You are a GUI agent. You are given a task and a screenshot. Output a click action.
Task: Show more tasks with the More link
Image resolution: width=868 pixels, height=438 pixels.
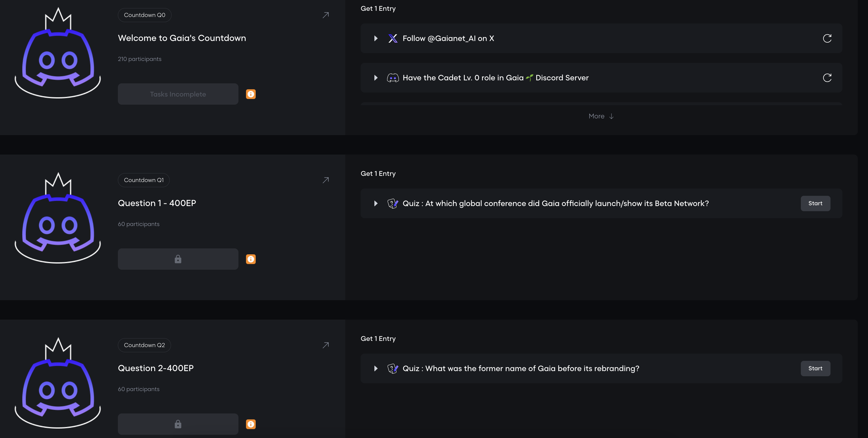pos(601,116)
